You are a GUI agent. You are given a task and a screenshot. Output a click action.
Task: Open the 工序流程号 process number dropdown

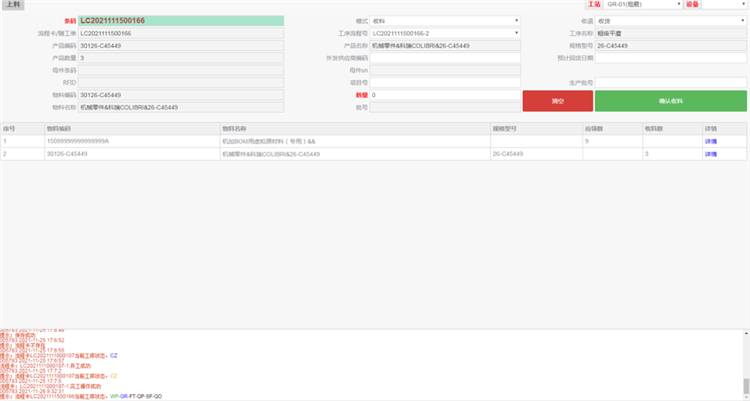pyautogui.click(x=445, y=33)
